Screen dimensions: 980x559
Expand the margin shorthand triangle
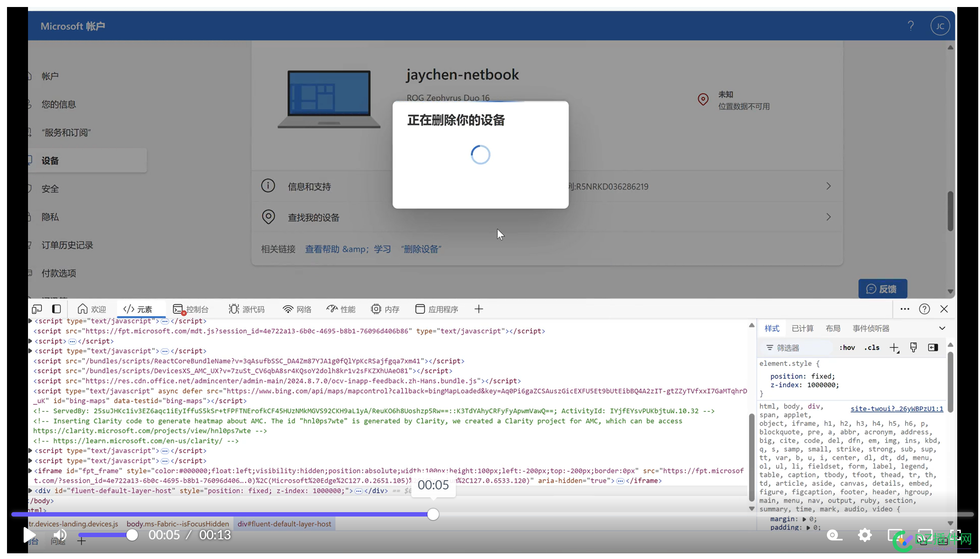point(804,519)
